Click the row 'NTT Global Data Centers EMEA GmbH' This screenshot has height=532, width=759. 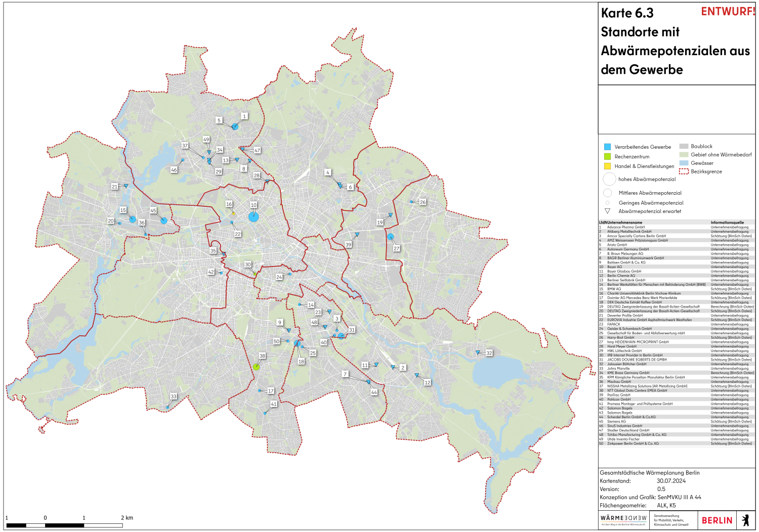(x=677, y=390)
